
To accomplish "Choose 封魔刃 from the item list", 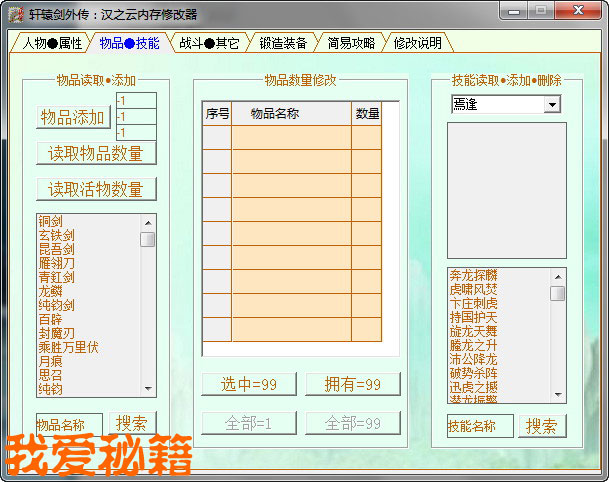I will (x=57, y=333).
